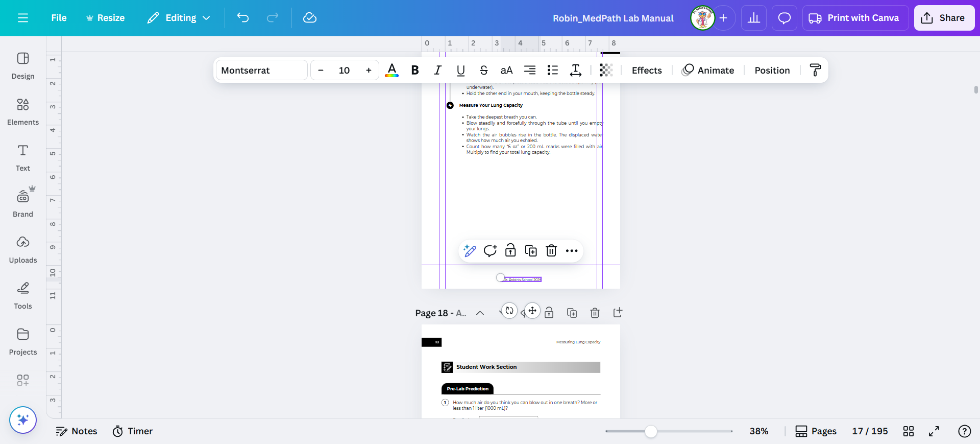Open the Uploads side panel
Viewport: 980px width, 444px height.
tap(23, 249)
